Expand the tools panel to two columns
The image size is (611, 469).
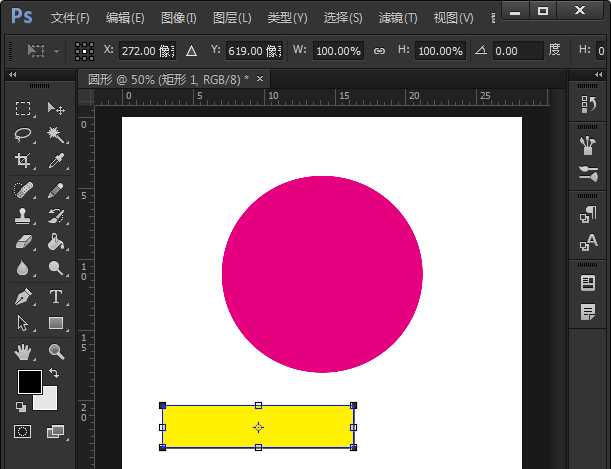[12, 75]
